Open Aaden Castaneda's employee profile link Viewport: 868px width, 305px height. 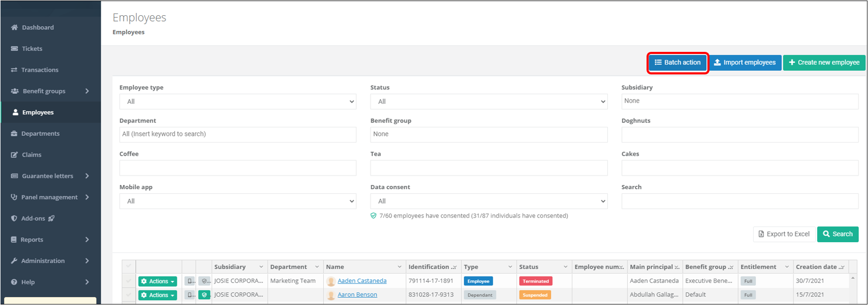click(362, 281)
